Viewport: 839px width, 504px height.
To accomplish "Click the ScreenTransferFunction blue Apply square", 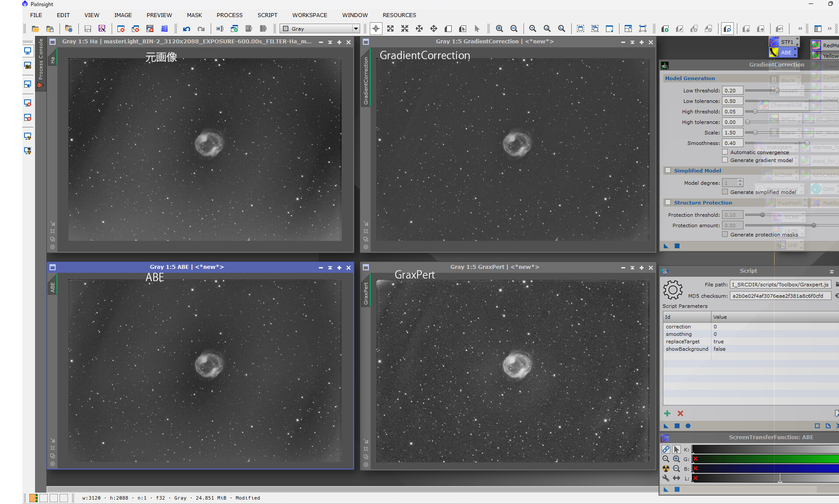I will [677, 490].
